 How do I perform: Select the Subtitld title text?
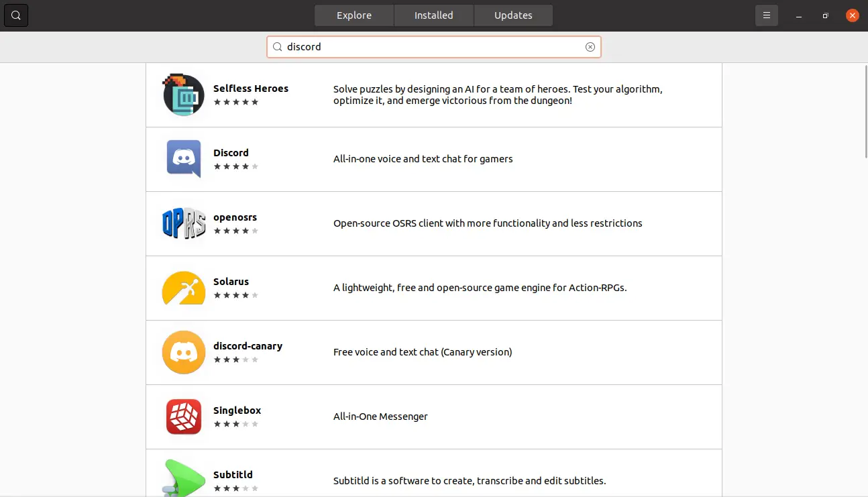click(x=233, y=475)
